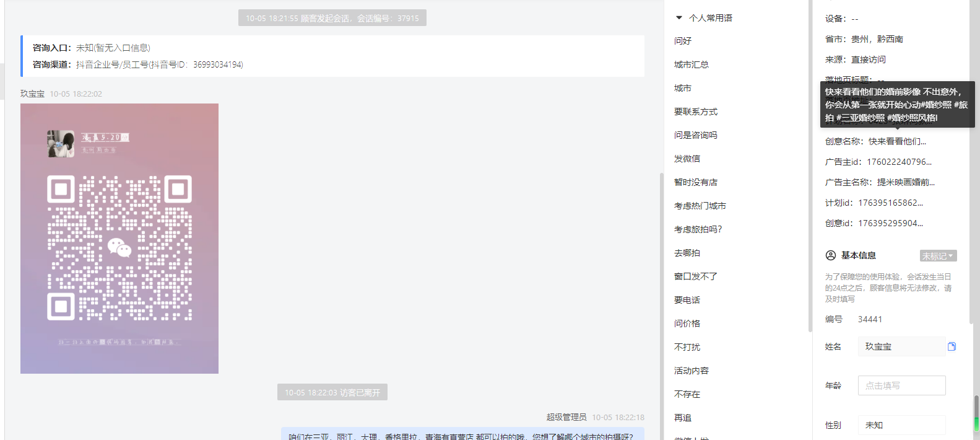980x440 pixels.
Task: Open the 未标记 tag dropdown
Action: [x=938, y=256]
